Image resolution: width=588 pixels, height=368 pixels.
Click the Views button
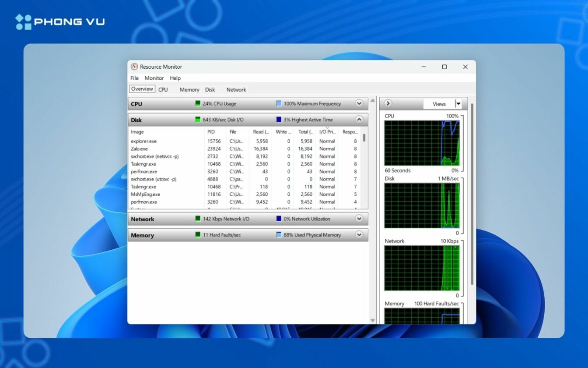click(439, 104)
